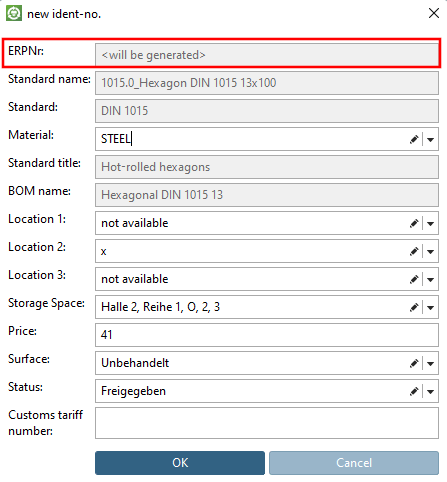Click Location 2 value 'x'
This screenshot has height=482, width=447.
point(104,252)
